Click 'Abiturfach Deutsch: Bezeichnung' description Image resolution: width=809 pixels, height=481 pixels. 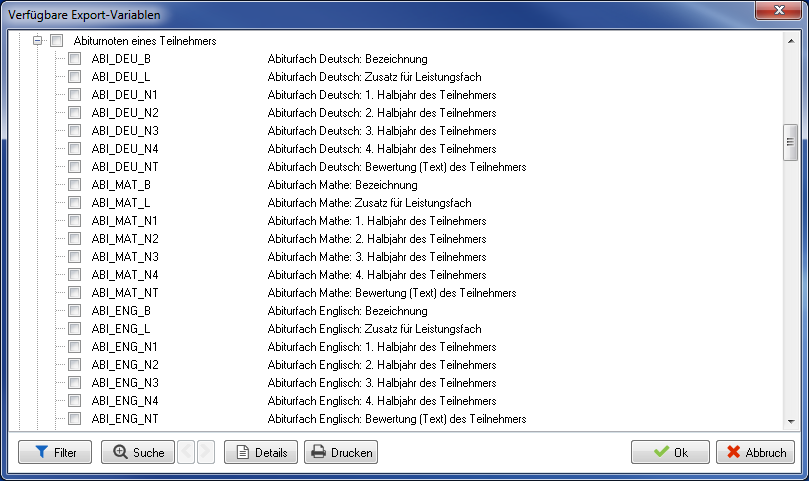coord(347,59)
